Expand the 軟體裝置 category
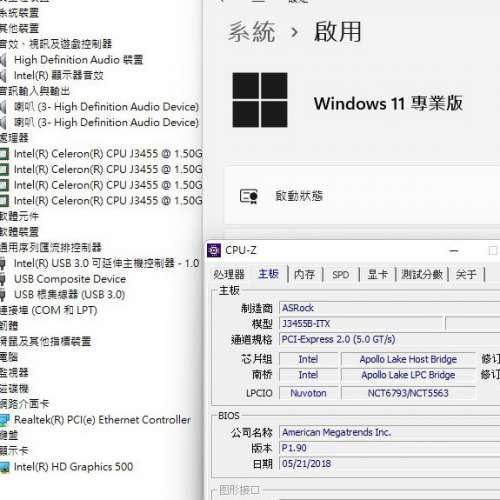The height and width of the screenshot is (500, 500). (19, 232)
